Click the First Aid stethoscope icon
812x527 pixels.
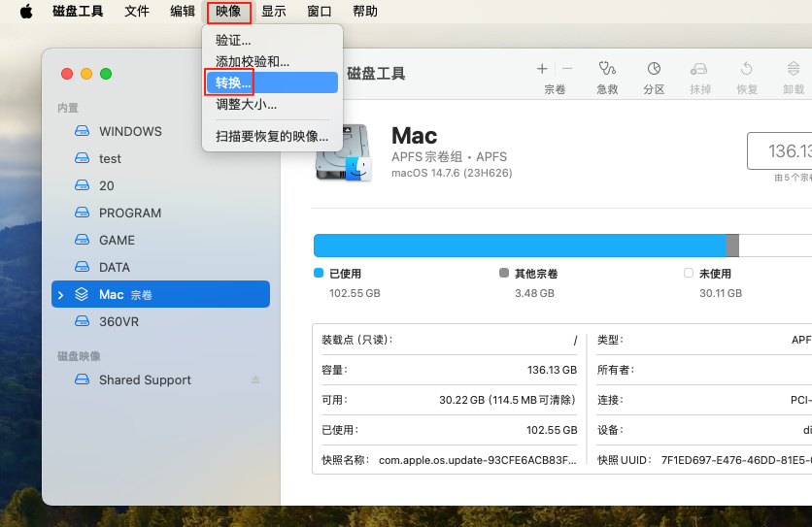point(607,69)
